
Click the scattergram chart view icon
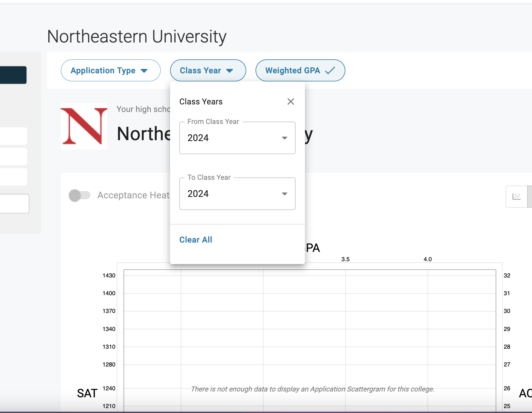pos(516,197)
